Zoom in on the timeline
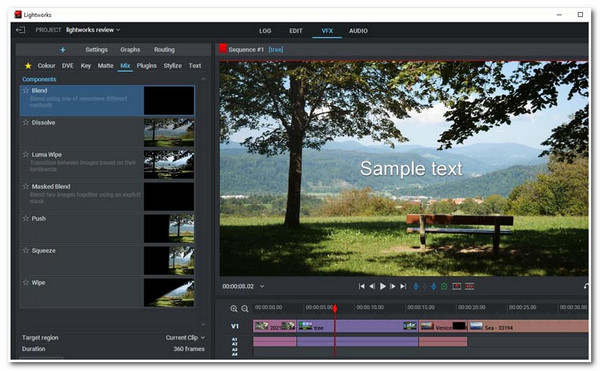Screen dimensions: 600x371 pyautogui.click(x=234, y=309)
